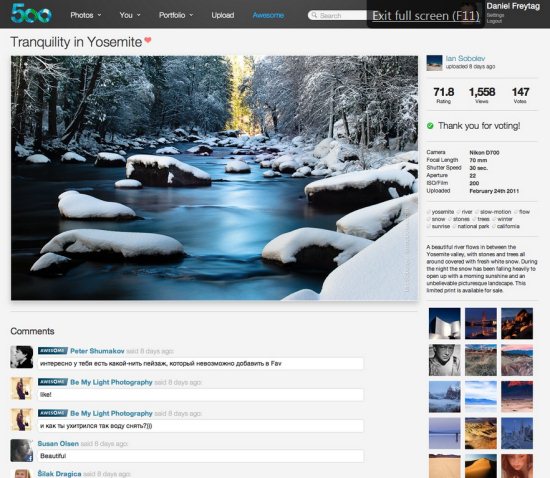The width and height of the screenshot is (550, 478).
Task: Select the river tag
Action: pos(467,212)
